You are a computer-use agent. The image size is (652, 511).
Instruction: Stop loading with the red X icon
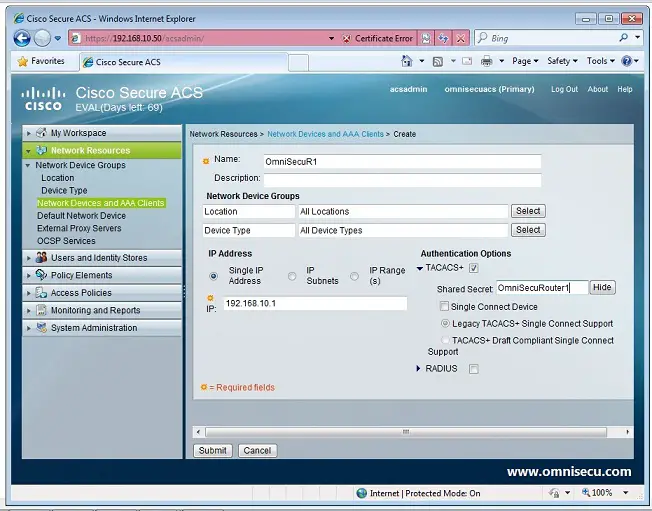coord(460,39)
